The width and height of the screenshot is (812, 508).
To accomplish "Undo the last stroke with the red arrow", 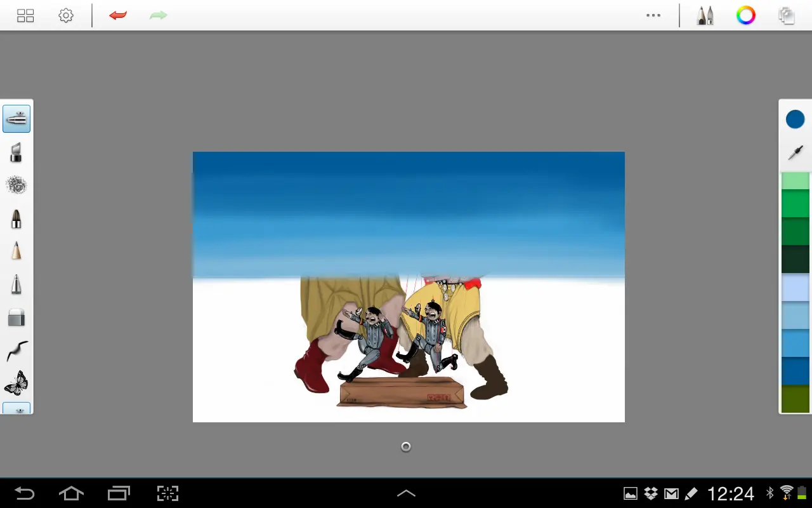I will tap(118, 15).
